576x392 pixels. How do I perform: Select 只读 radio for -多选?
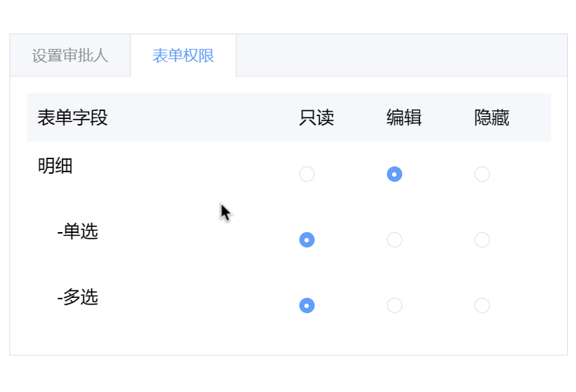[x=307, y=306]
